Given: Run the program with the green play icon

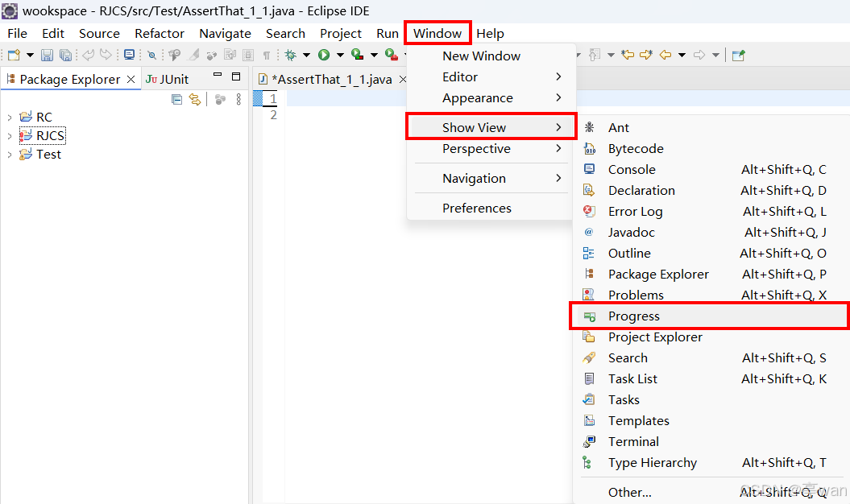Looking at the screenshot, I should tap(324, 55).
